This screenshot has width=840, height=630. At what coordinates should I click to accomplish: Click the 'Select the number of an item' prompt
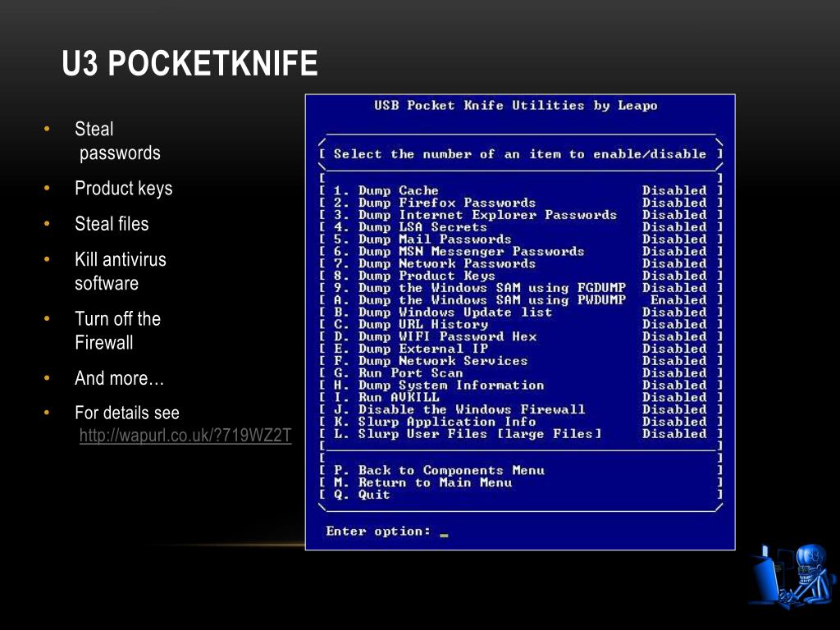pos(519,154)
